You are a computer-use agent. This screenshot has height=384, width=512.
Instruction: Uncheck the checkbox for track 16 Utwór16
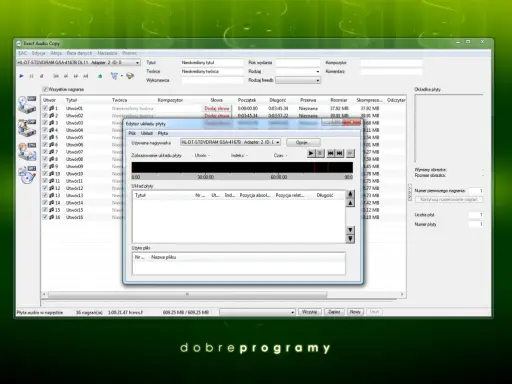45,217
